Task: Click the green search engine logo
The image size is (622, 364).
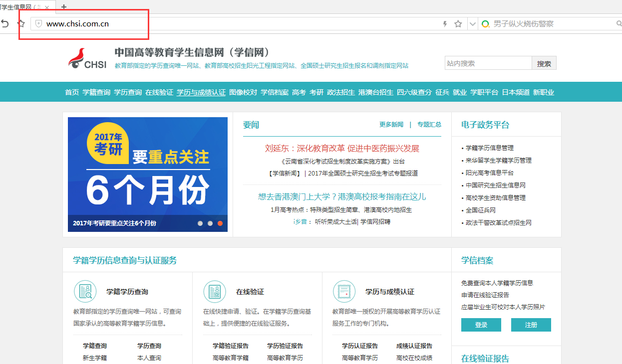Action: (484, 23)
